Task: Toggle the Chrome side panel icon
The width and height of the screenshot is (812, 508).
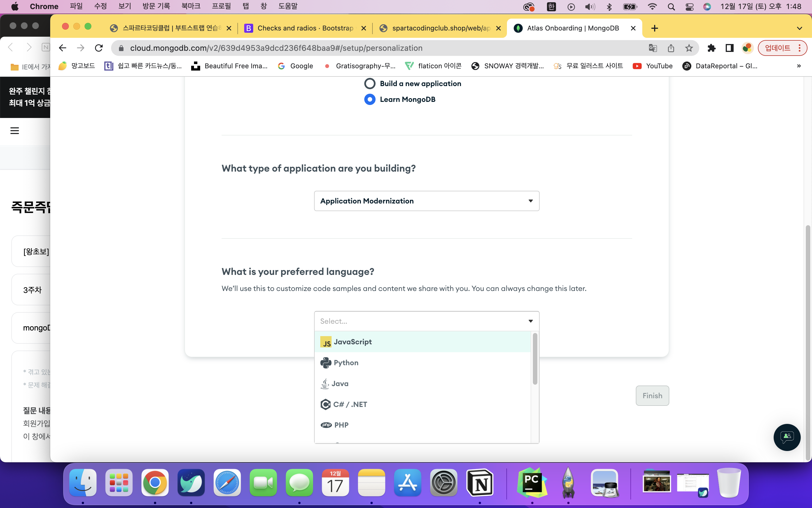Action: pos(729,48)
